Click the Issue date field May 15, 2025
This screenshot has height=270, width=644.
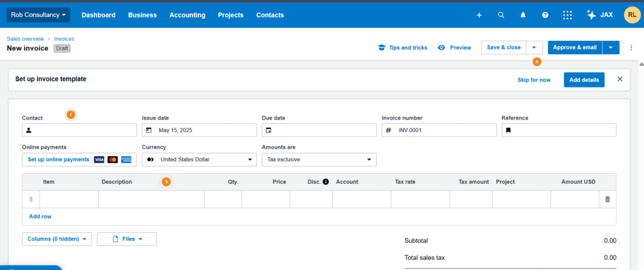tap(199, 130)
